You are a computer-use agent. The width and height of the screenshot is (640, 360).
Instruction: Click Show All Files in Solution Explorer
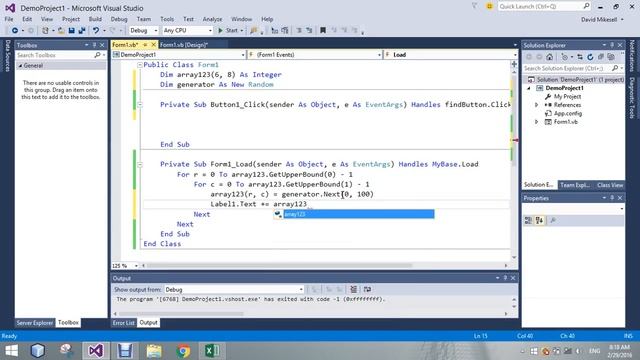coord(611,57)
